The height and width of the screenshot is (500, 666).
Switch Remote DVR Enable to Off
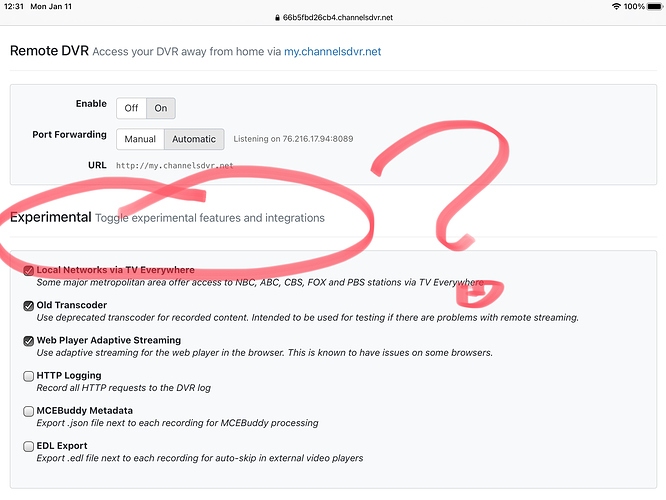coord(131,108)
